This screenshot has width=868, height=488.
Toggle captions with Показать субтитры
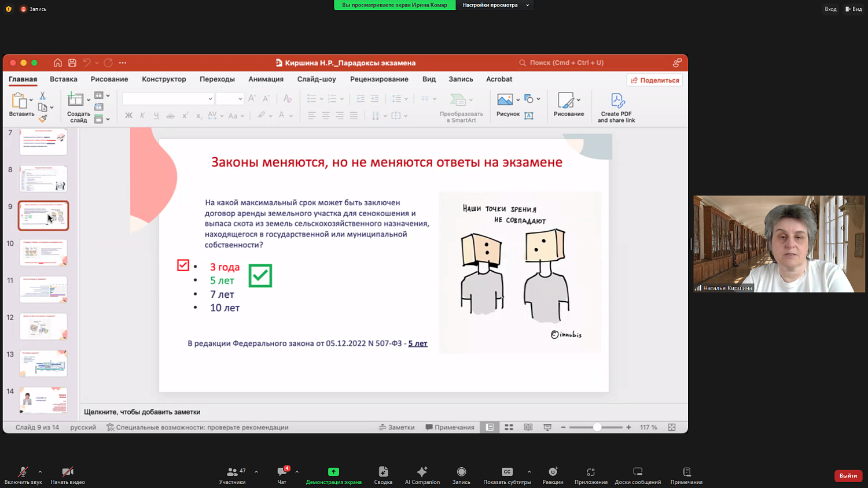[507, 472]
